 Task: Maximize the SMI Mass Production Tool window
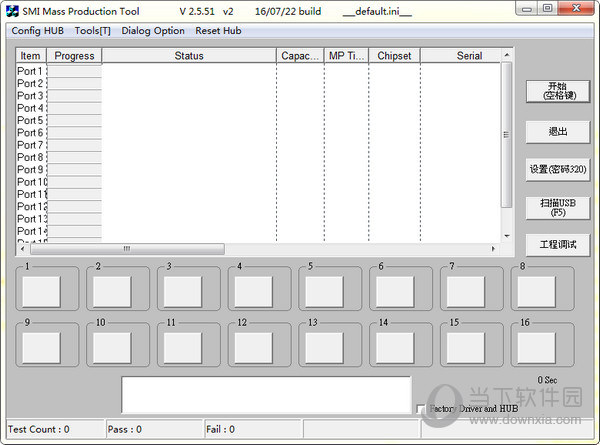(x=548, y=8)
